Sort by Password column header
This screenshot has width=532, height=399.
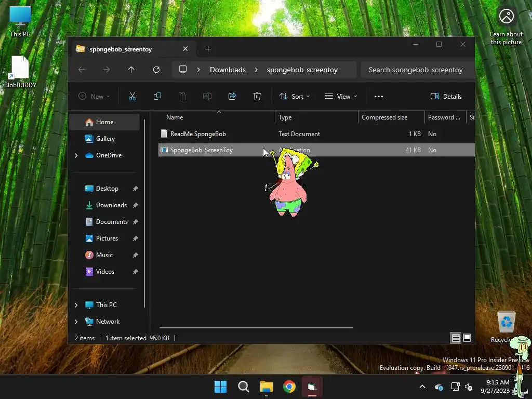pos(445,117)
